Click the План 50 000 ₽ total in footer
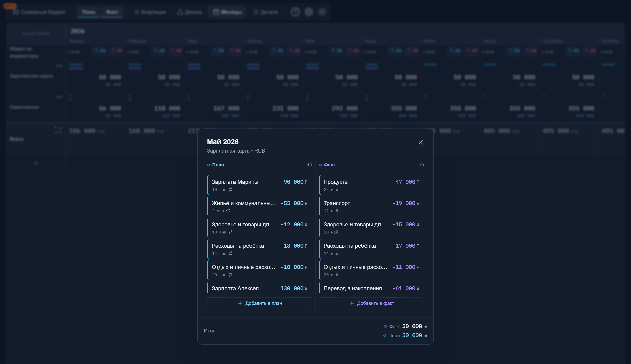631x364 pixels. pos(405,335)
